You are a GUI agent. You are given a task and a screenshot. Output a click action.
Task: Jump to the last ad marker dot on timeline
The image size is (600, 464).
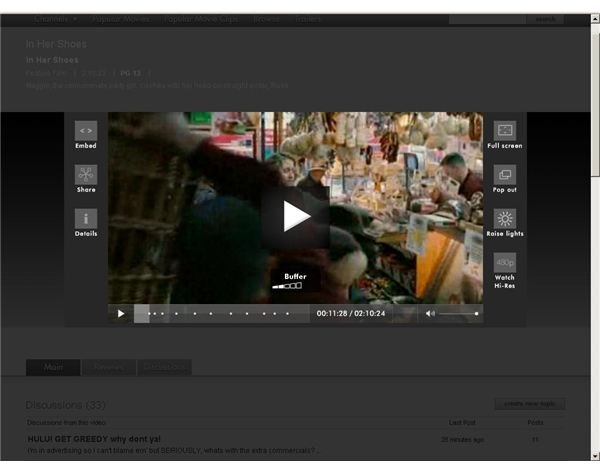pyautogui.click(x=287, y=314)
